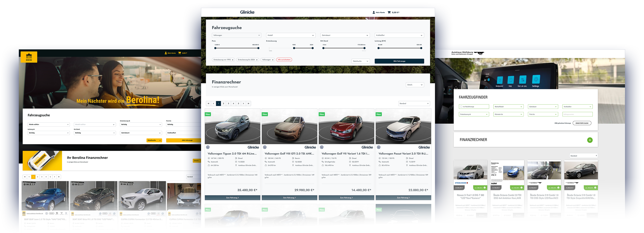The image size is (644, 233).
Task: Click the Auftragsnummer input field
Action: [578, 114]
